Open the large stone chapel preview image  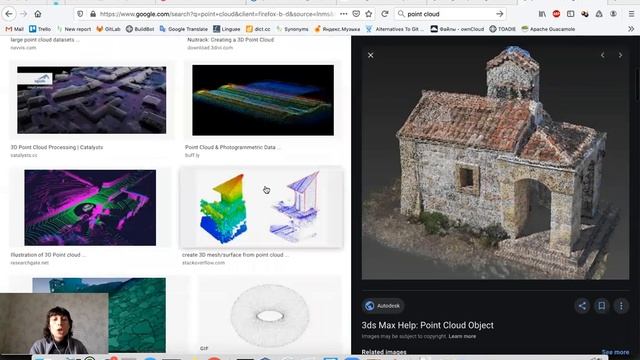click(496, 163)
